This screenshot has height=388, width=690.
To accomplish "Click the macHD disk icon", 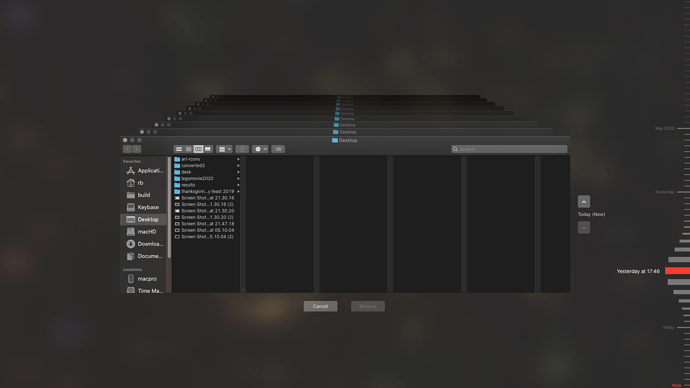I will click(131, 231).
